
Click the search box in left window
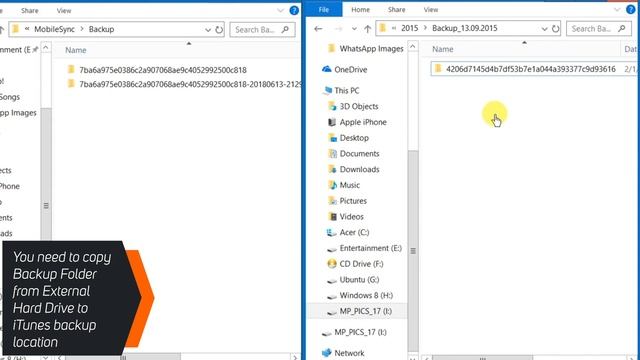[x=262, y=30]
